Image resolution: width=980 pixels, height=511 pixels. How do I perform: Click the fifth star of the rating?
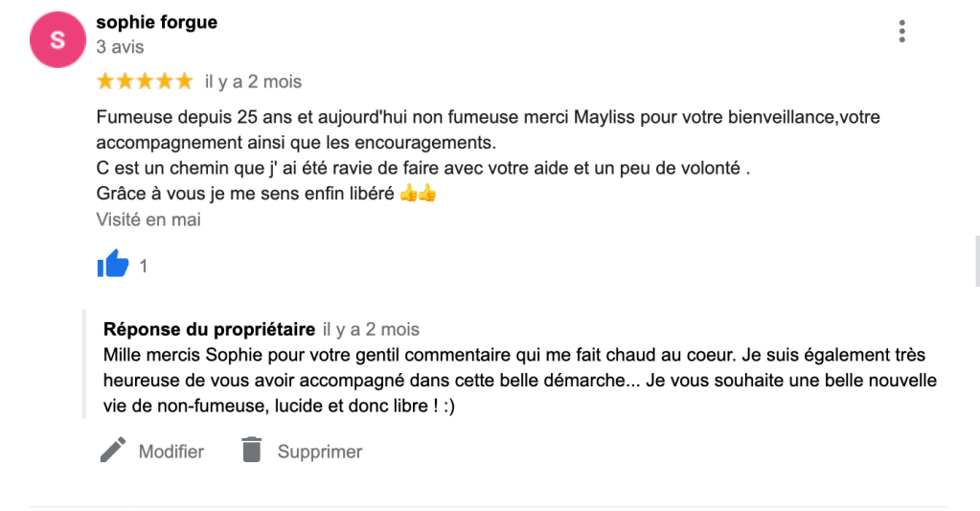[184, 81]
